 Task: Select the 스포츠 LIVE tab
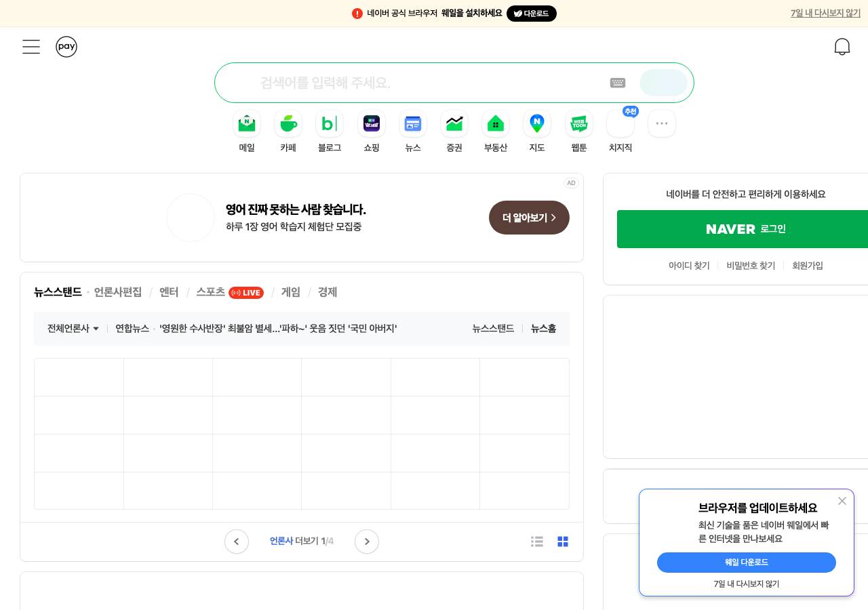(230, 292)
